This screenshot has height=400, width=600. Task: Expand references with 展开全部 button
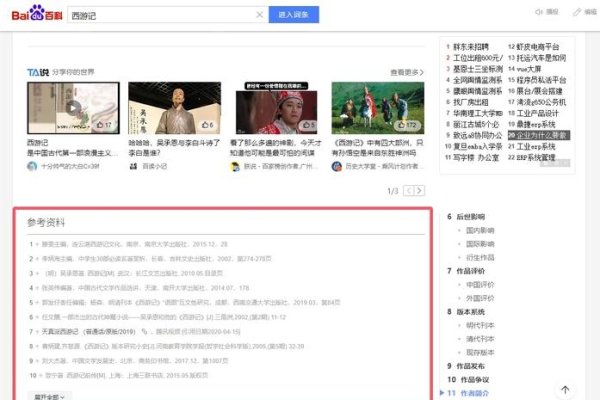pyautogui.click(x=49, y=397)
